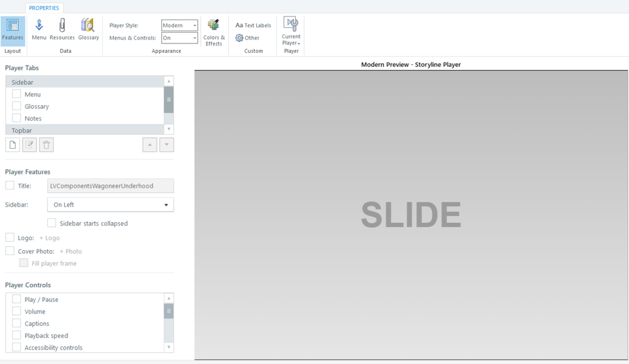Check Sidebar starts collapsed
Image resolution: width=629 pixels, height=364 pixels.
pyautogui.click(x=52, y=223)
